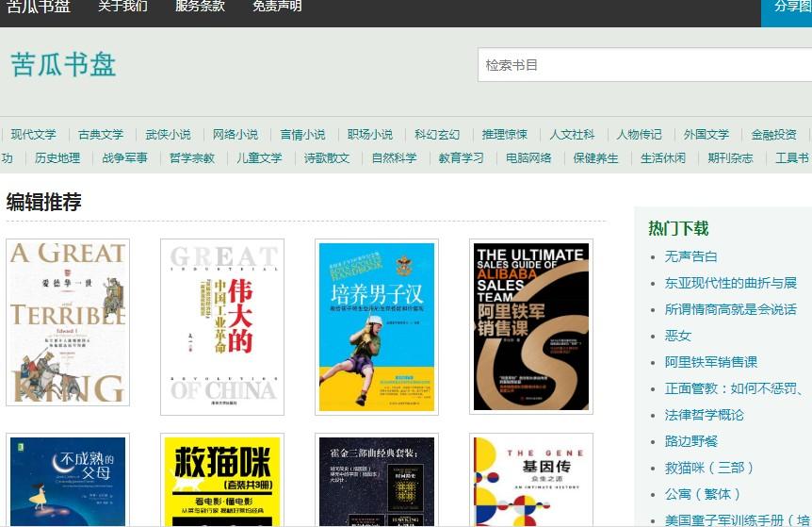
Task: Browse the 生活休闲 category
Action: click(x=663, y=158)
